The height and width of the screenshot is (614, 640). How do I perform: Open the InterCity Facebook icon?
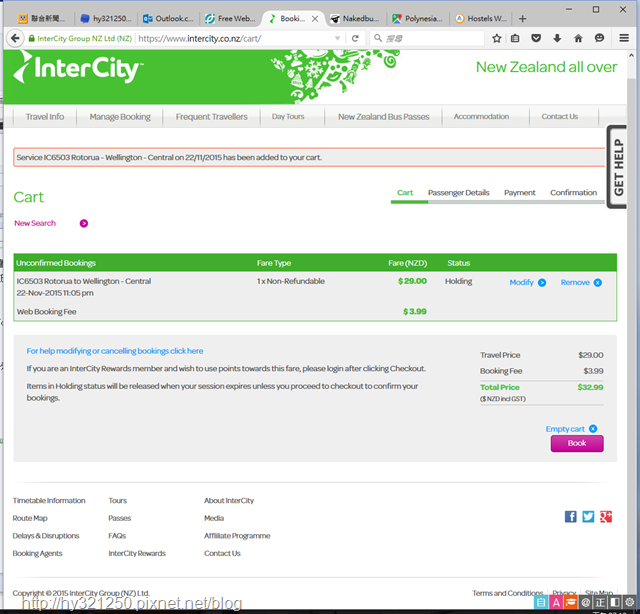(x=571, y=516)
